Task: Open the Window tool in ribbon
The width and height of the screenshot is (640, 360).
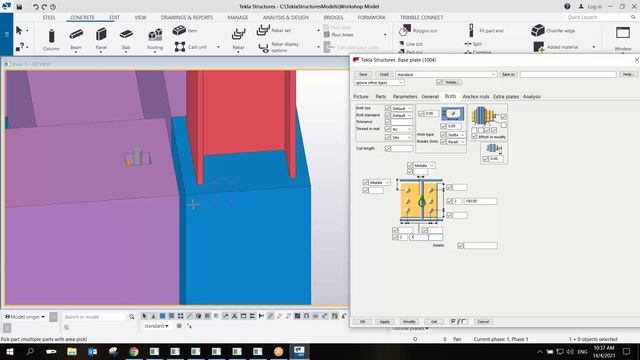Action: point(623,39)
